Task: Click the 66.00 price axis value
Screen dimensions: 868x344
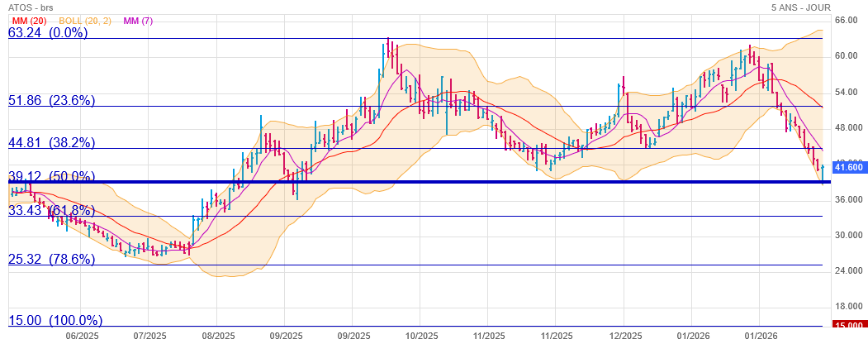Action: [847, 20]
